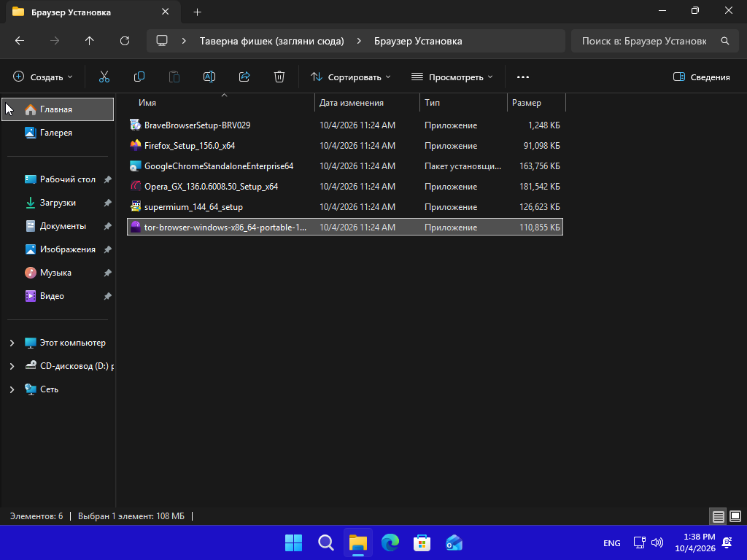The image size is (747, 560).
Task: Open Microsoft Store from taskbar
Action: [x=422, y=542]
